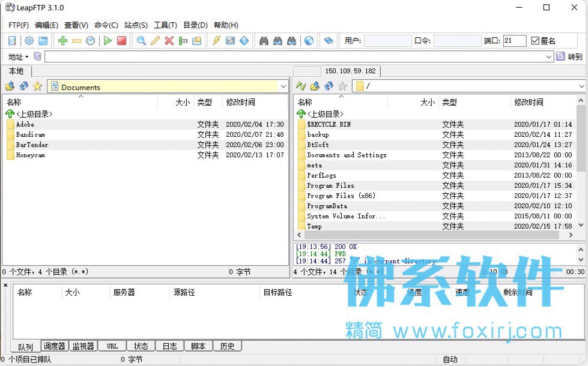
Task: Open the 工具(T) menu
Action: click(165, 25)
